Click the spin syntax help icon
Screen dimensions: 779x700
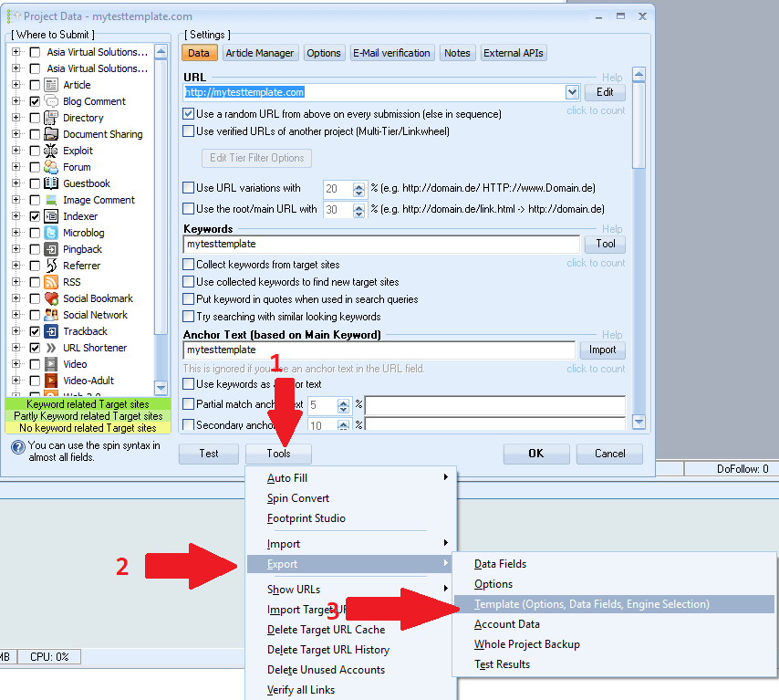click(17, 447)
